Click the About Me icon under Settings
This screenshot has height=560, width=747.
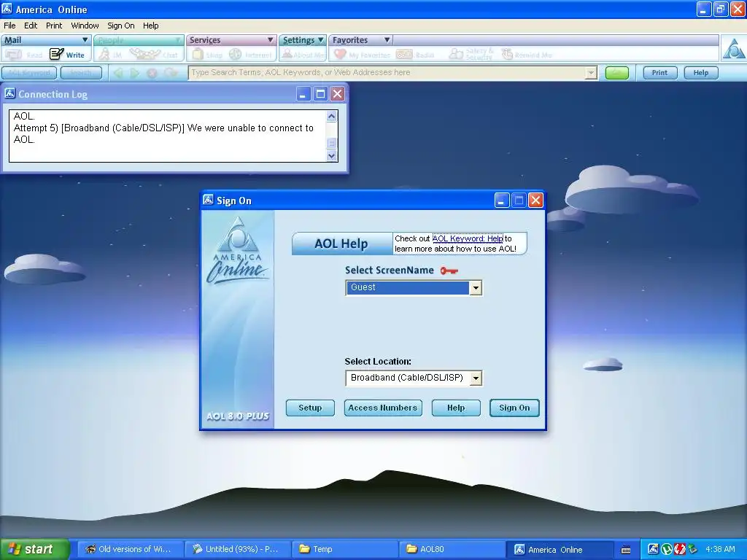point(287,54)
